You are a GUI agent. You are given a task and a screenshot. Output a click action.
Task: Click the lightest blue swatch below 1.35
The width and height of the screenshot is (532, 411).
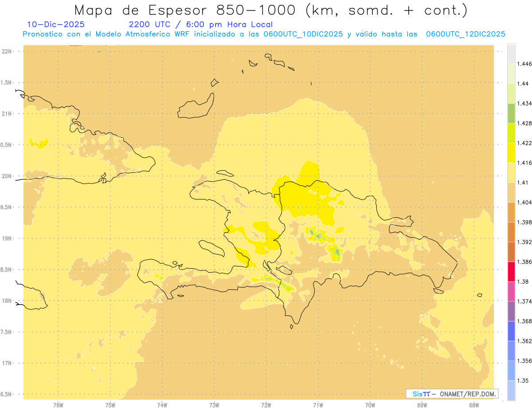click(511, 390)
